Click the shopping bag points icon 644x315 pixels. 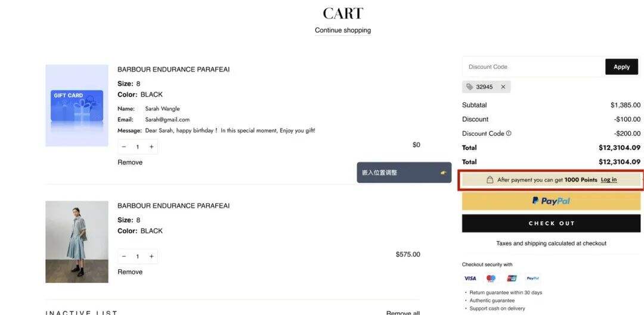[x=490, y=180]
